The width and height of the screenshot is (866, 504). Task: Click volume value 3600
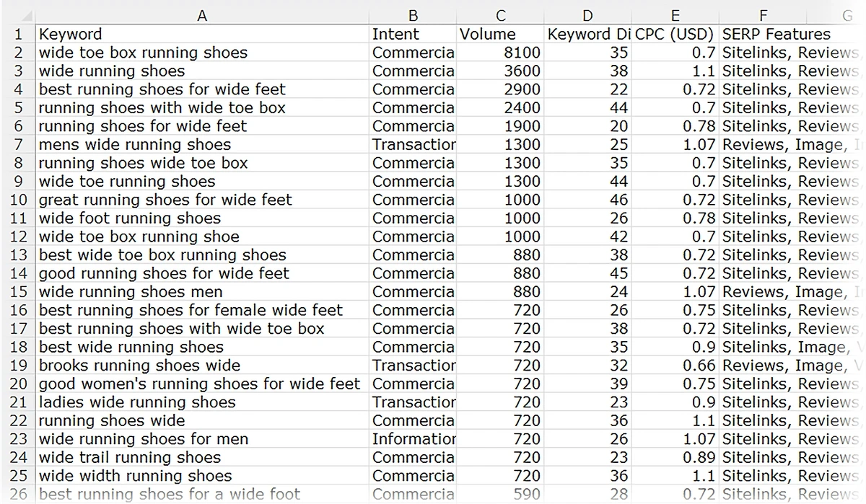(501, 71)
